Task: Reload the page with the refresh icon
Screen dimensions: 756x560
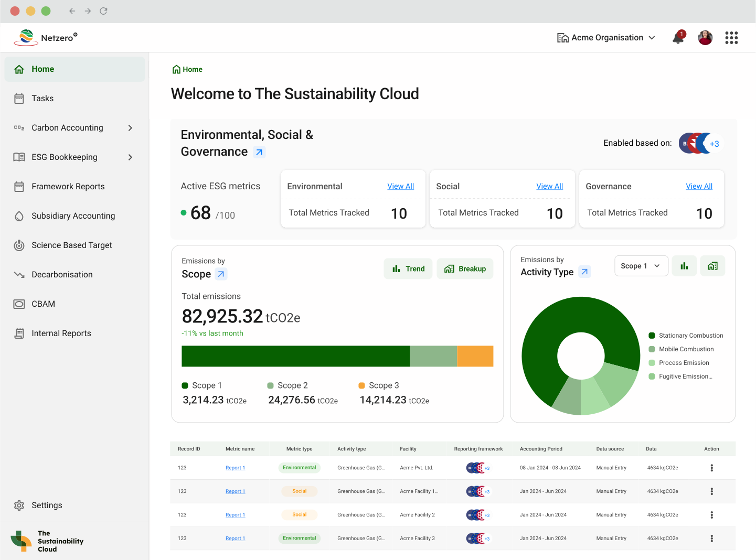Action: coord(103,11)
